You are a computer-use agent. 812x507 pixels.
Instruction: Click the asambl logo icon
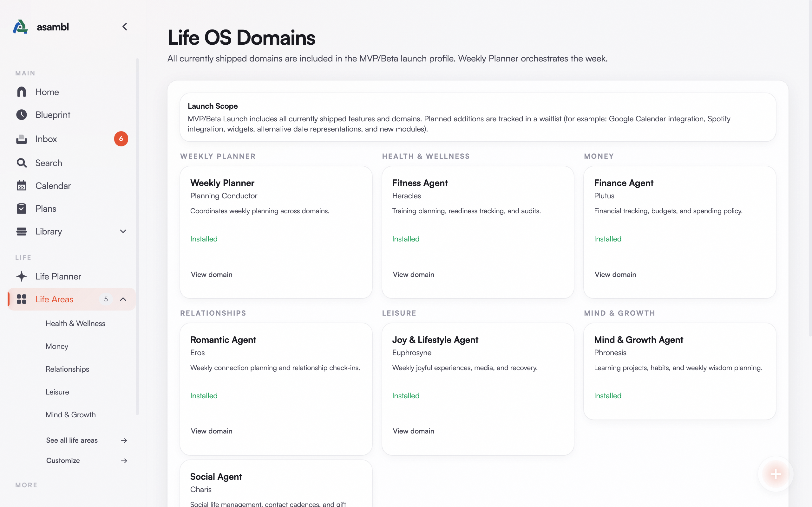point(20,27)
